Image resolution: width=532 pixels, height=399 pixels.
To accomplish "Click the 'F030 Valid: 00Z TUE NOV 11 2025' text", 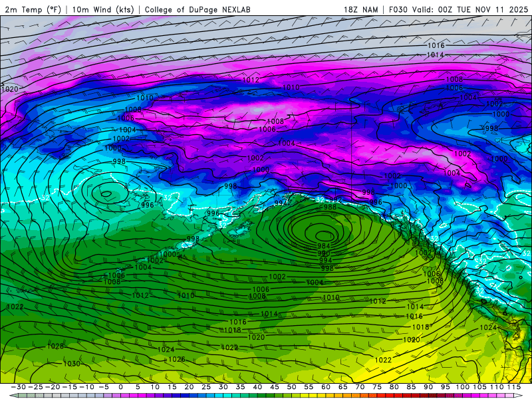I will coord(458,9).
